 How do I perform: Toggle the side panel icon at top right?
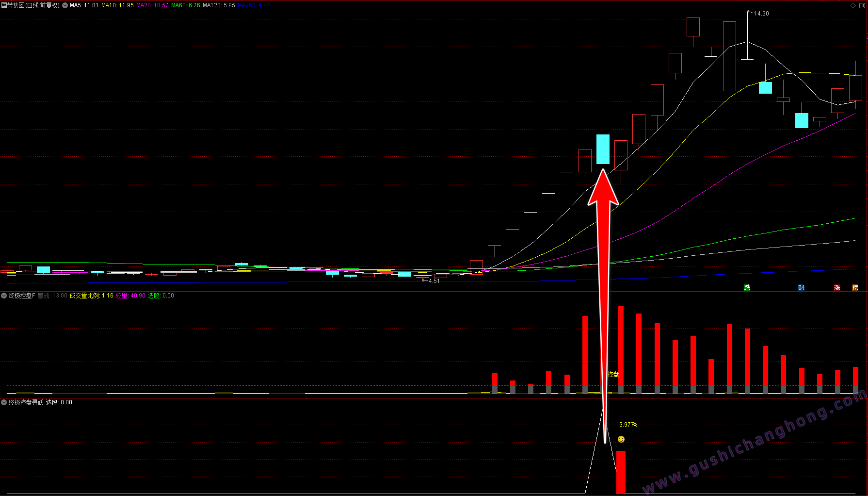point(863,5)
